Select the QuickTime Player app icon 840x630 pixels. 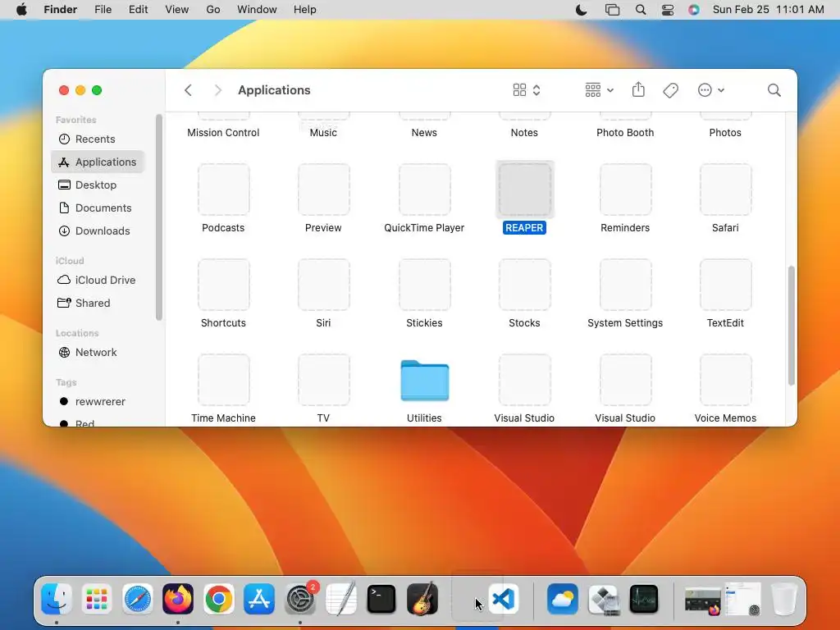coord(424,189)
